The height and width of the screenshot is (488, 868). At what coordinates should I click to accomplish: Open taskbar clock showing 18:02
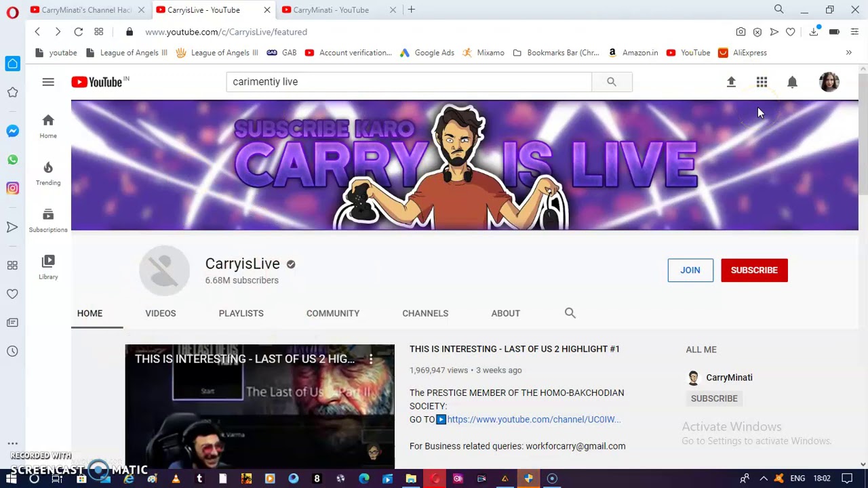pyautogui.click(x=822, y=479)
